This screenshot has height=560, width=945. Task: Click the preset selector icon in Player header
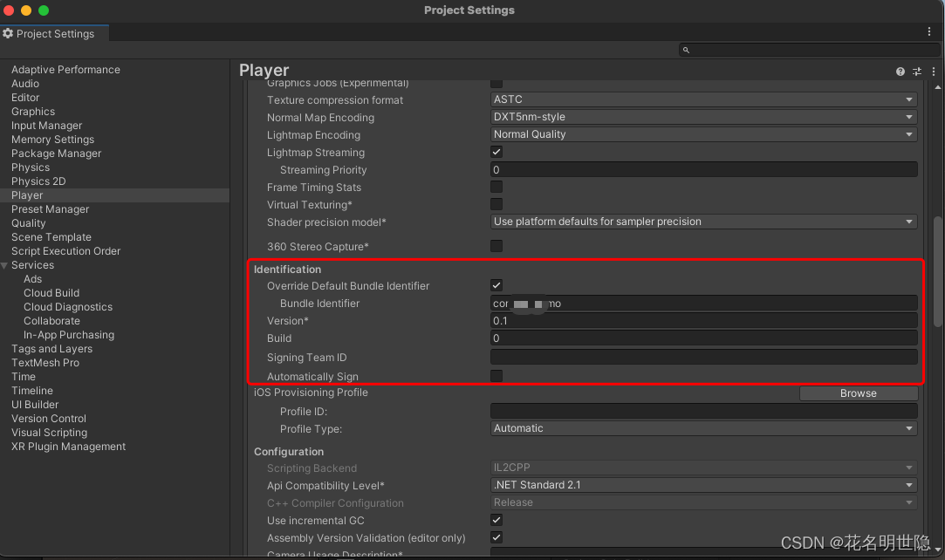(x=916, y=71)
